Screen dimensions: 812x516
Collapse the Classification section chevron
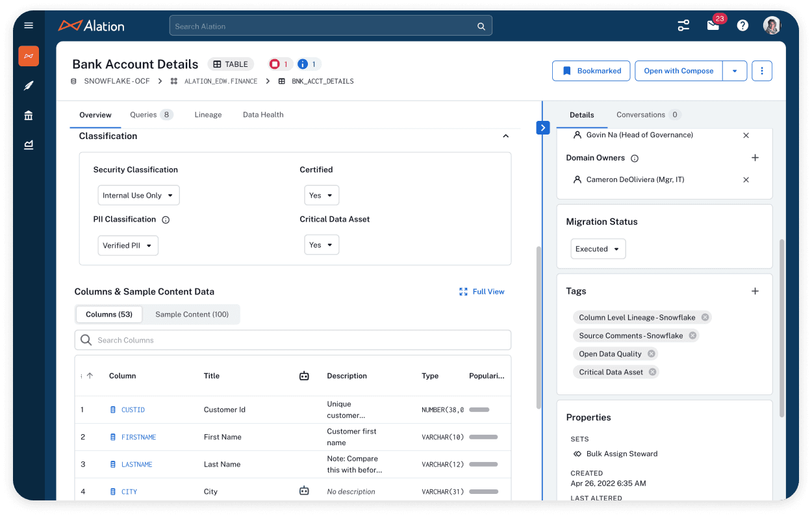tap(505, 136)
